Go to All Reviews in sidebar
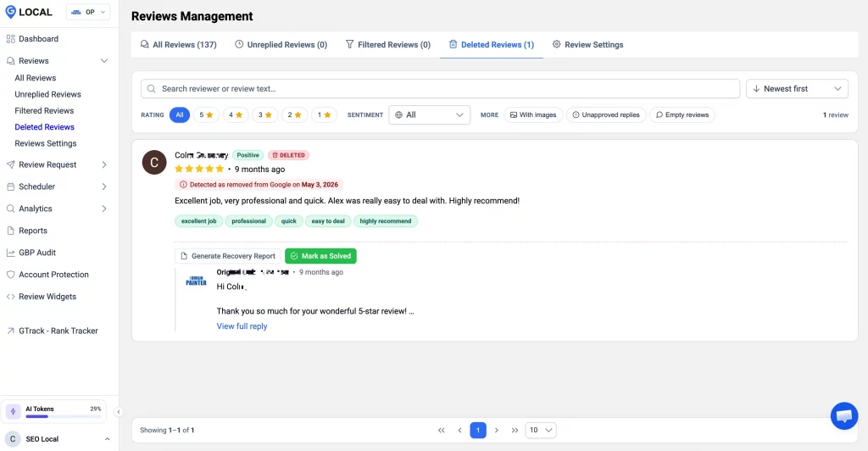The width and height of the screenshot is (868, 451). [x=36, y=78]
